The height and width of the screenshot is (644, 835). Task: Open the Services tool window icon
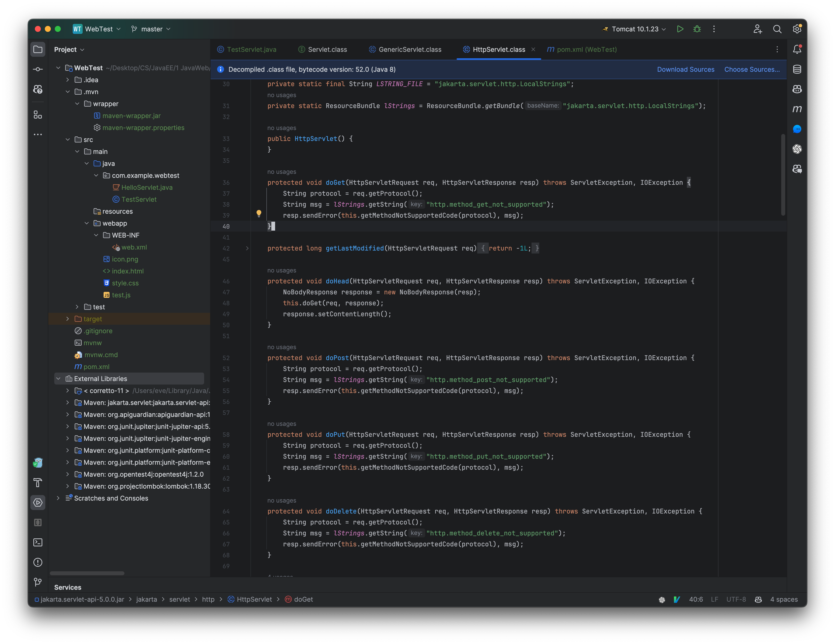point(38,503)
